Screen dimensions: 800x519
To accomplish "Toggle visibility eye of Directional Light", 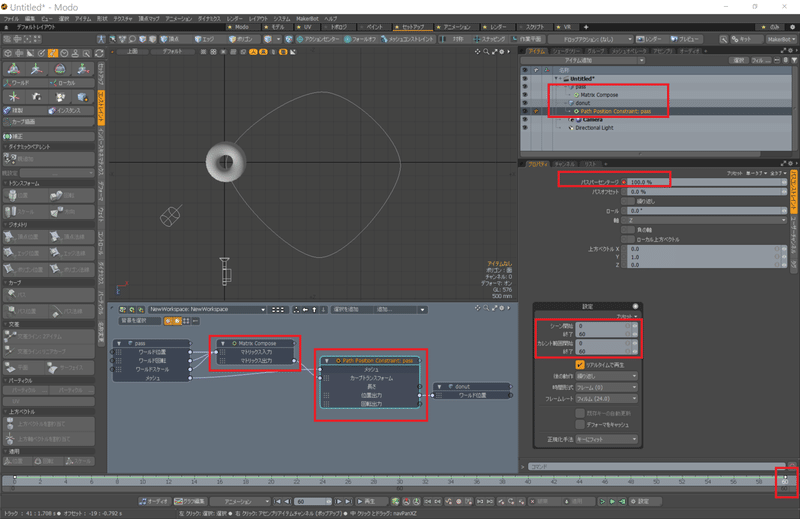I will [x=524, y=128].
